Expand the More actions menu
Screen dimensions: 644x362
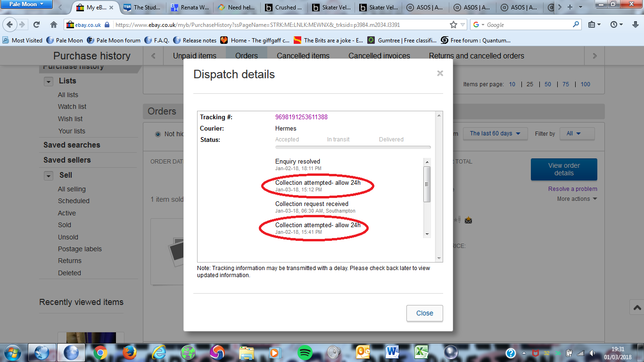pos(577,198)
